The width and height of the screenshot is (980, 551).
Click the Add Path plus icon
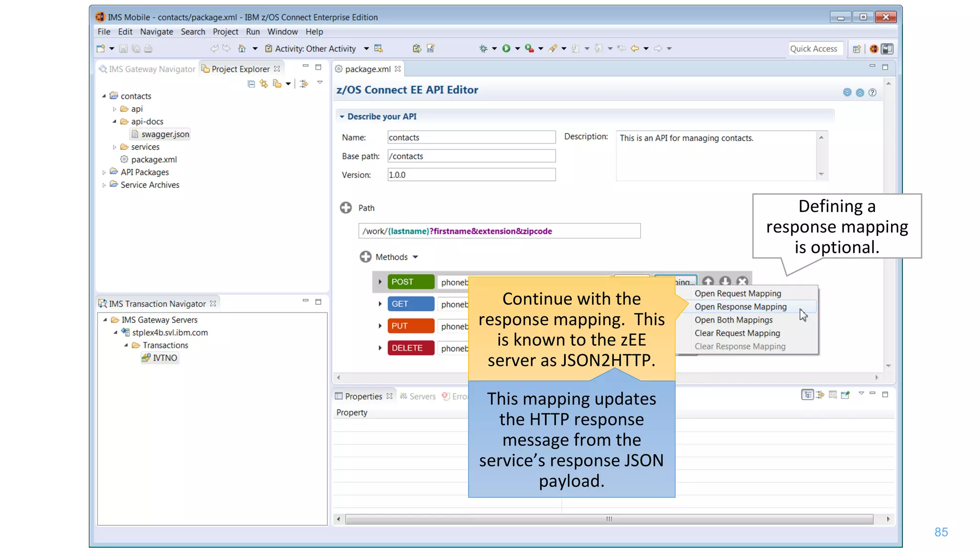[345, 208]
